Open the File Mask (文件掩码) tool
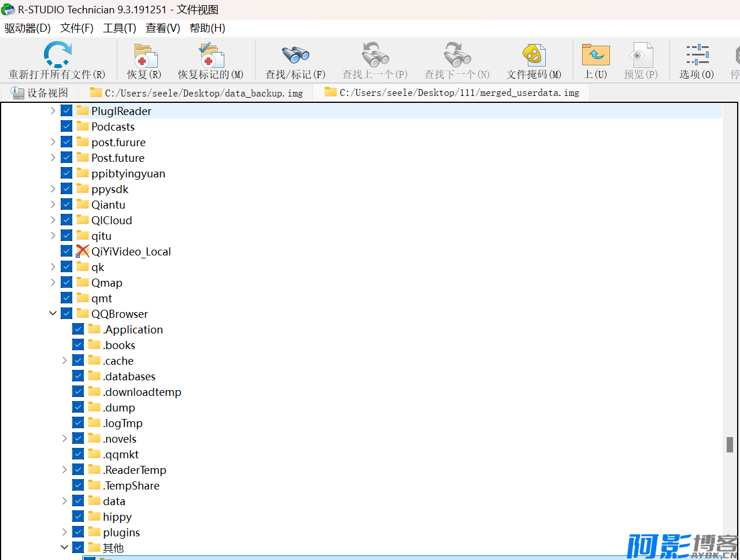 [534, 55]
